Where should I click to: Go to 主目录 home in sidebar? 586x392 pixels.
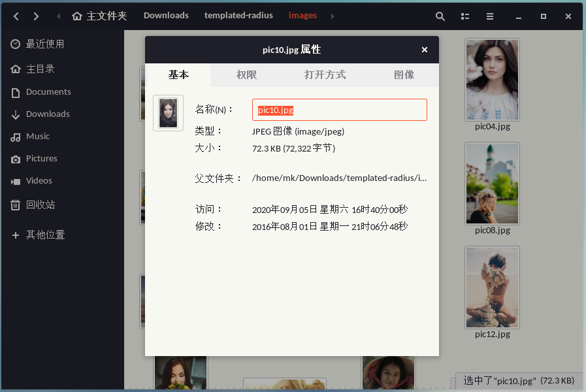[x=40, y=69]
